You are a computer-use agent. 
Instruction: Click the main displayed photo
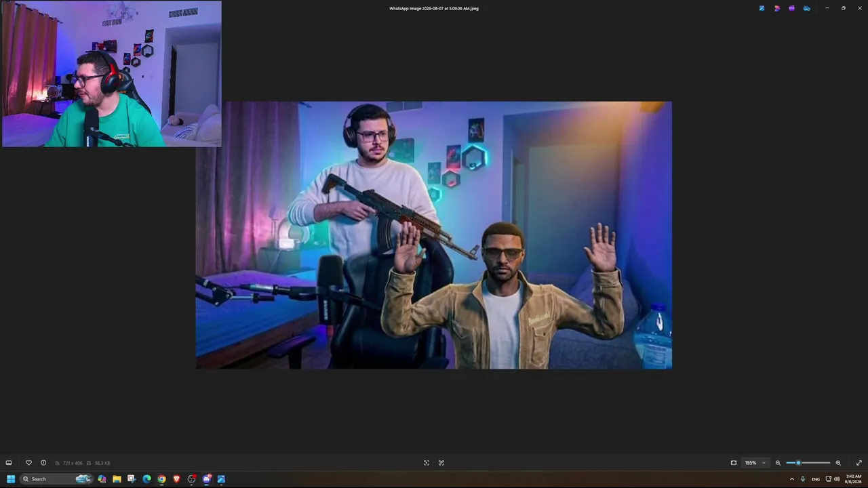[434, 235]
